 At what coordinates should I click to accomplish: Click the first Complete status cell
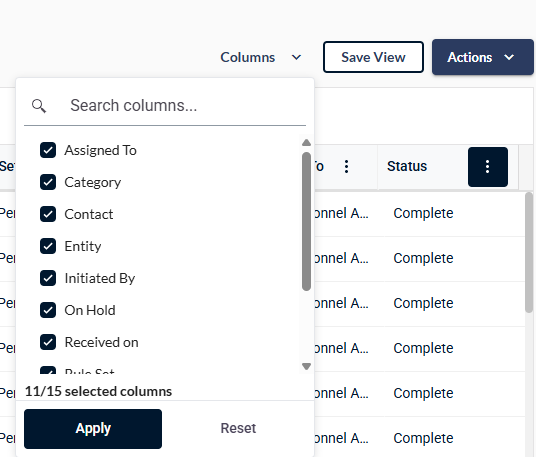423,213
